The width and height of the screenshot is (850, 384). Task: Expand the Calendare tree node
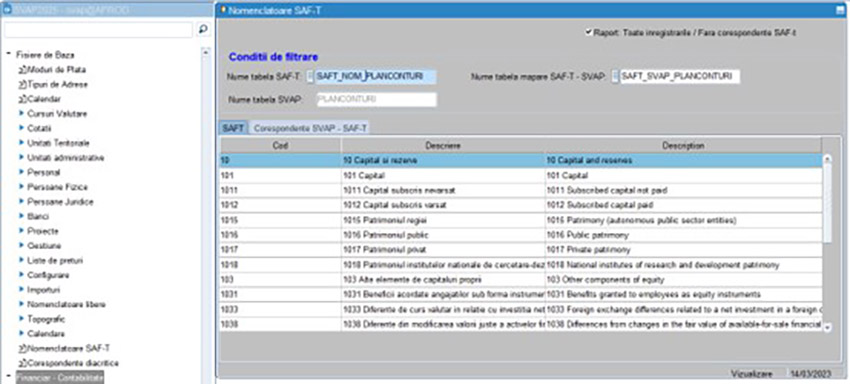click(x=22, y=334)
